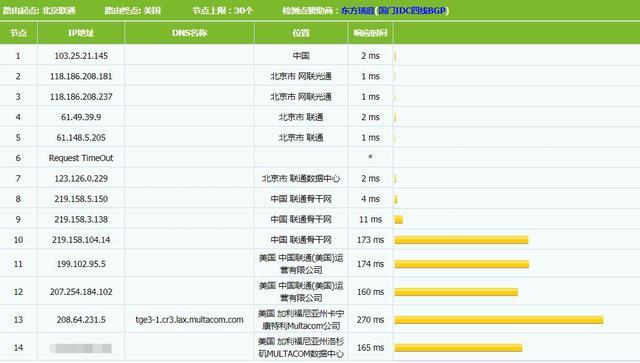The height and width of the screenshot is (363, 640).
Task: Click the 响应时间 column header
Action: [x=370, y=33]
